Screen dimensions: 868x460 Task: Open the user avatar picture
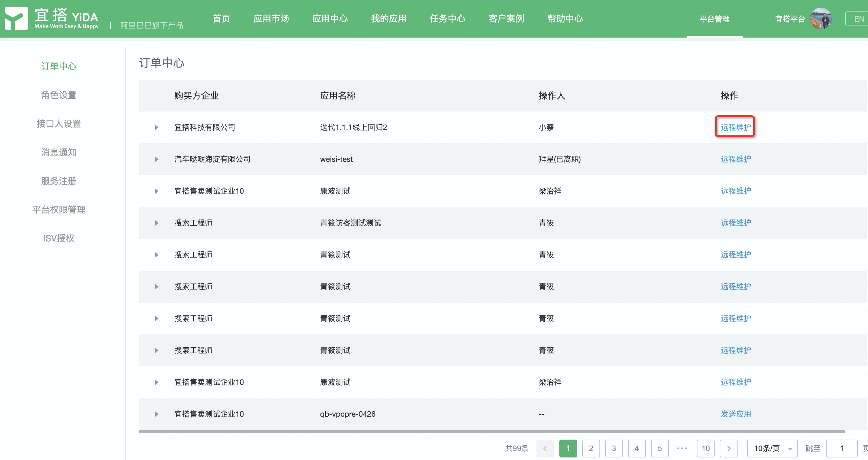[821, 18]
